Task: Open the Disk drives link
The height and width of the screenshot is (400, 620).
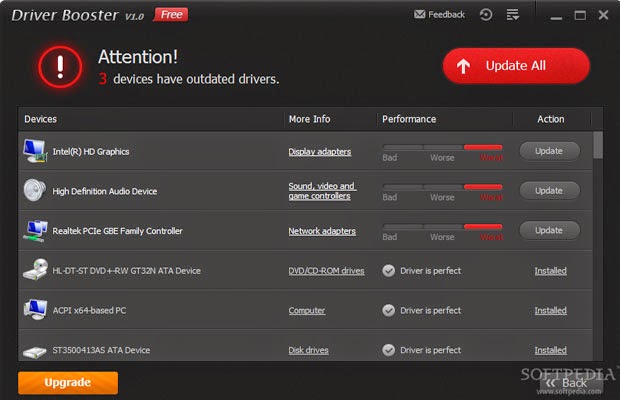Action: click(308, 350)
